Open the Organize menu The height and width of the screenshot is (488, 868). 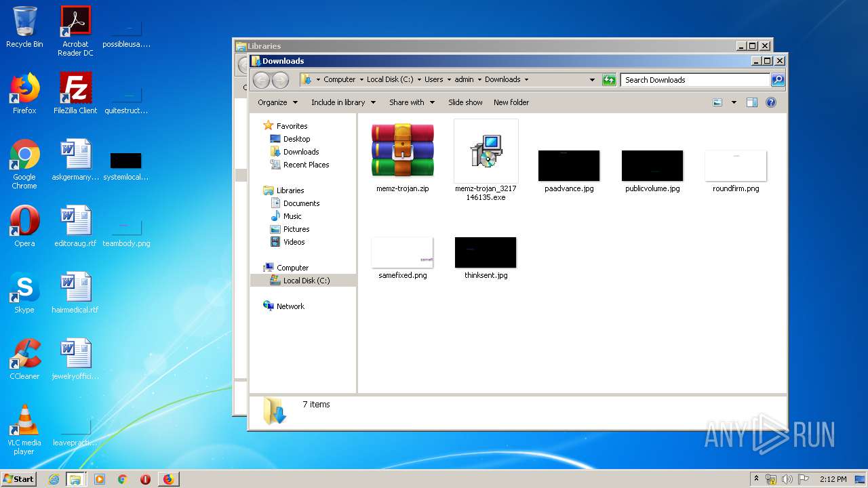[x=277, y=102]
